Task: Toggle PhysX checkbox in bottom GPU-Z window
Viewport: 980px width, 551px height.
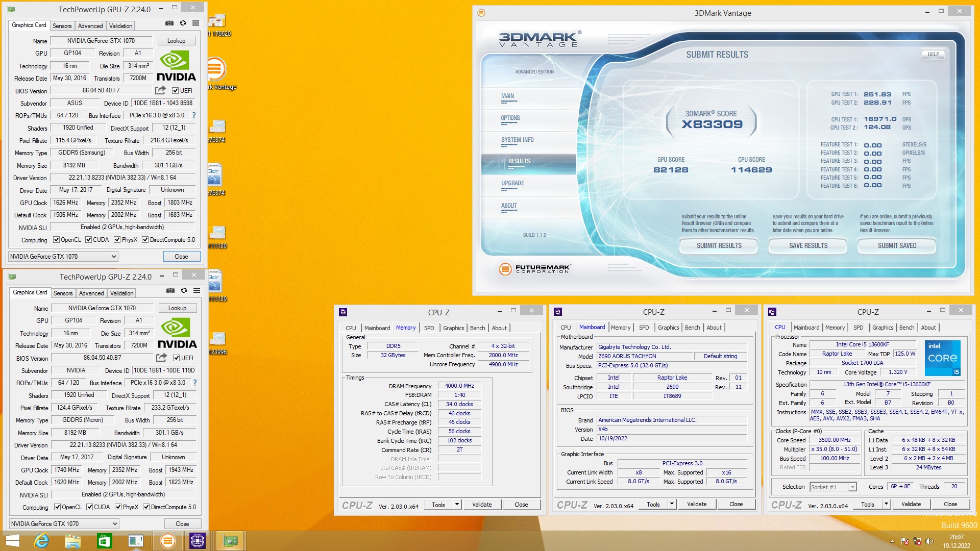Action: point(118,507)
